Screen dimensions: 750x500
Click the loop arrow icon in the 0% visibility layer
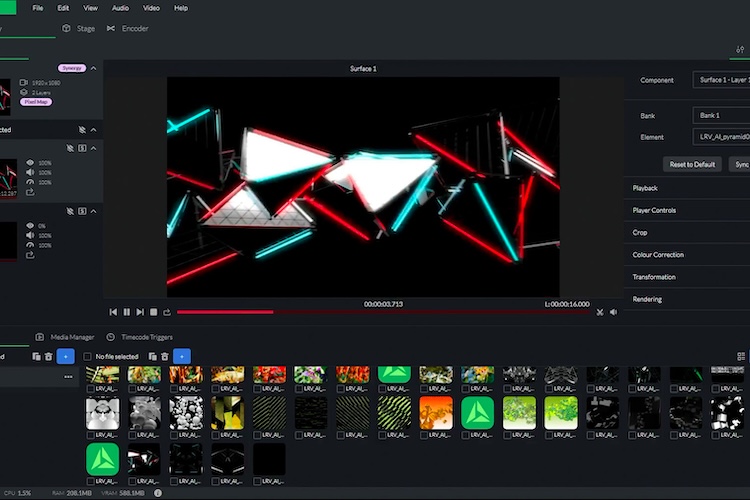click(30, 255)
